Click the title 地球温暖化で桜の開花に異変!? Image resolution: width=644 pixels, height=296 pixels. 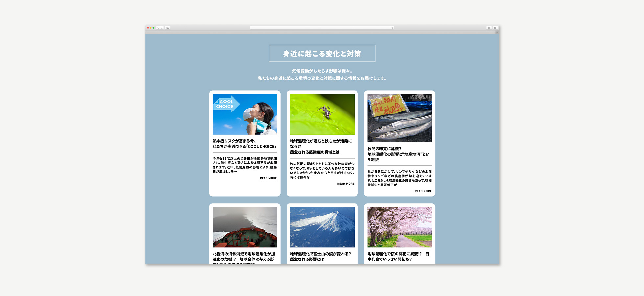coord(398,257)
